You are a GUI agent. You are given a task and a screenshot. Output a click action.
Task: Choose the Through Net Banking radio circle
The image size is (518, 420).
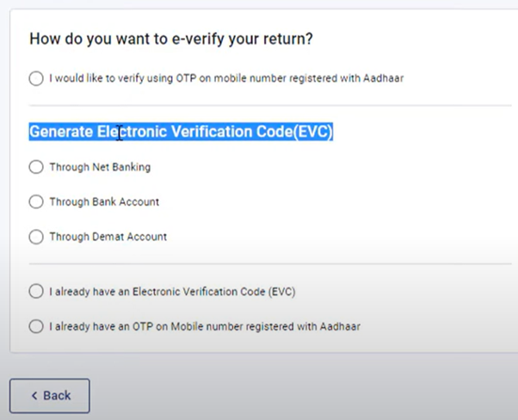(x=35, y=167)
